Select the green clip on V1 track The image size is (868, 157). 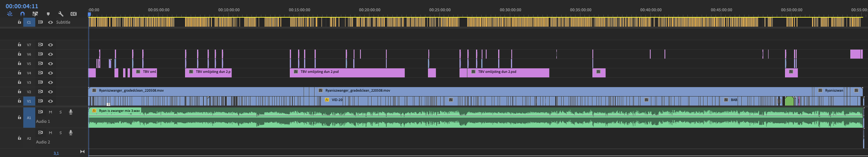click(x=789, y=101)
